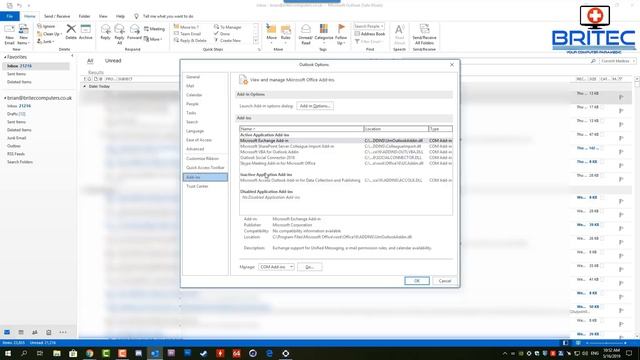Open the Move dropdown in the ribbon

[271, 34]
